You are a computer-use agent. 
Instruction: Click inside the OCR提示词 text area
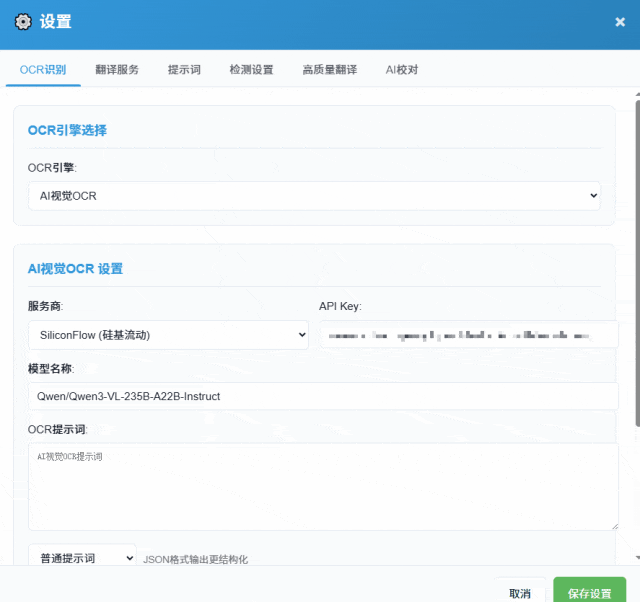coord(322,486)
